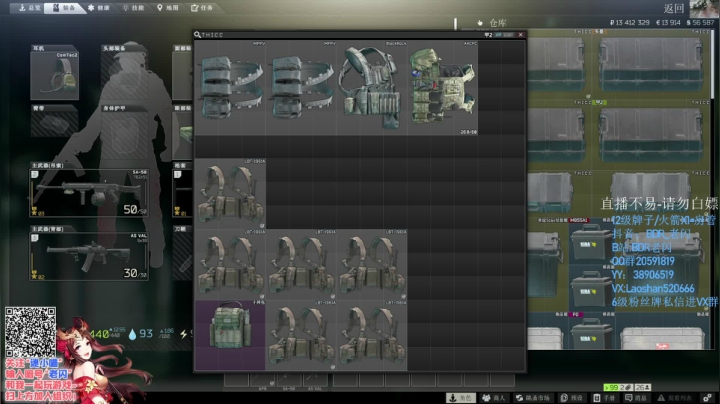Click the 身体护甲 body armor slot

point(125,136)
